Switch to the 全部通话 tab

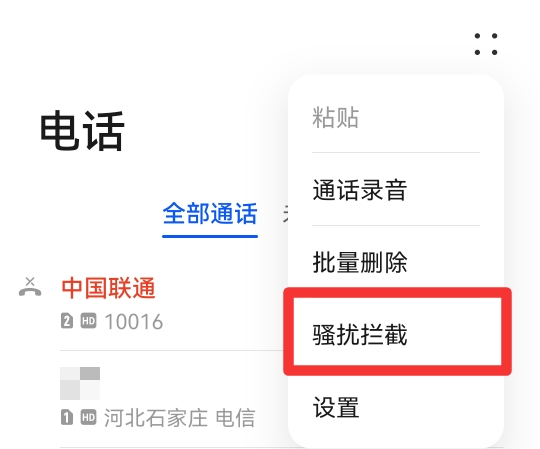click(x=210, y=214)
